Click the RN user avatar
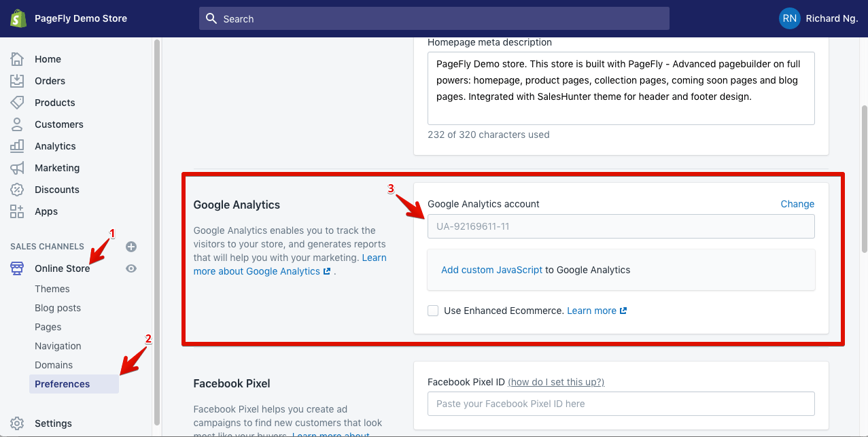The width and height of the screenshot is (868, 437). pos(789,18)
